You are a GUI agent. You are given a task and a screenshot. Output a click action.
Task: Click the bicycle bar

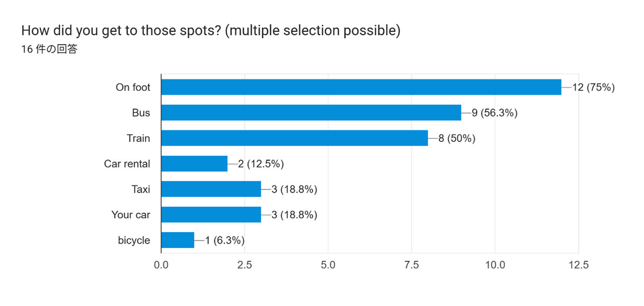coord(177,240)
